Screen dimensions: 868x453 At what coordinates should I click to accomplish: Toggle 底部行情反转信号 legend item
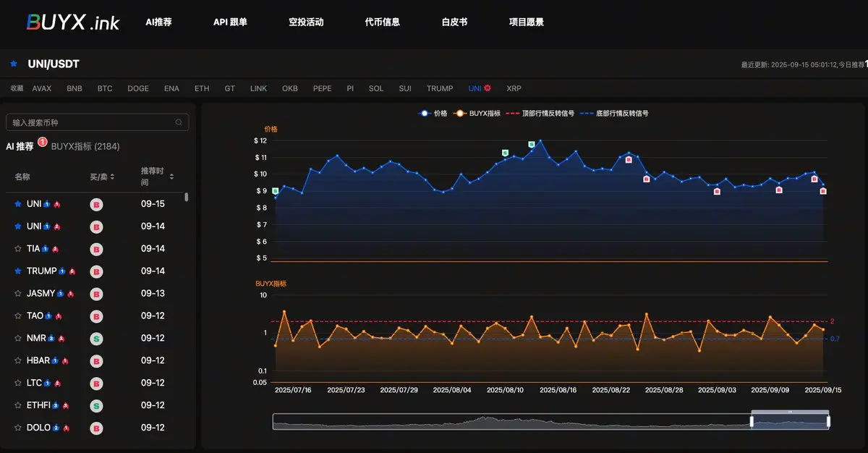tap(615, 114)
